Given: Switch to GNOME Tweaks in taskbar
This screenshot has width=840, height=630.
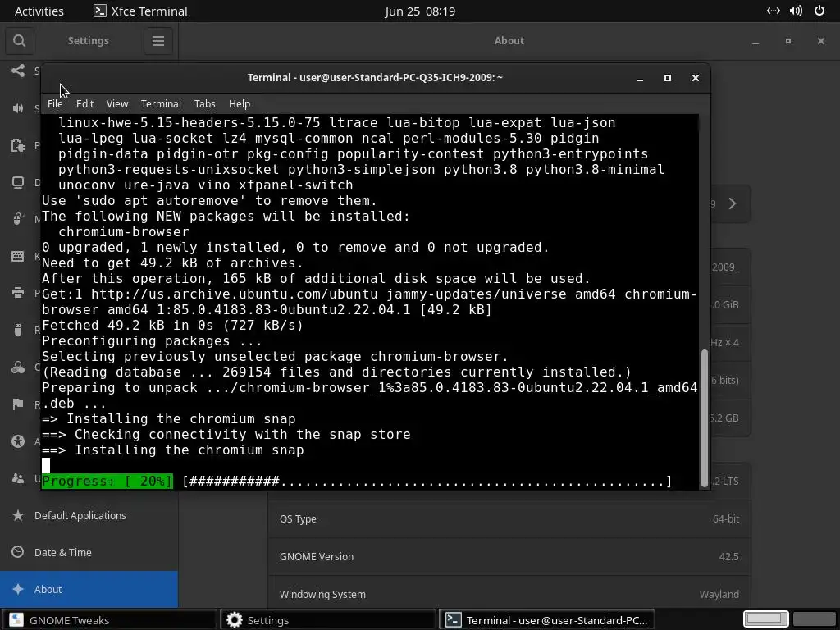Looking at the screenshot, I should coord(109,620).
